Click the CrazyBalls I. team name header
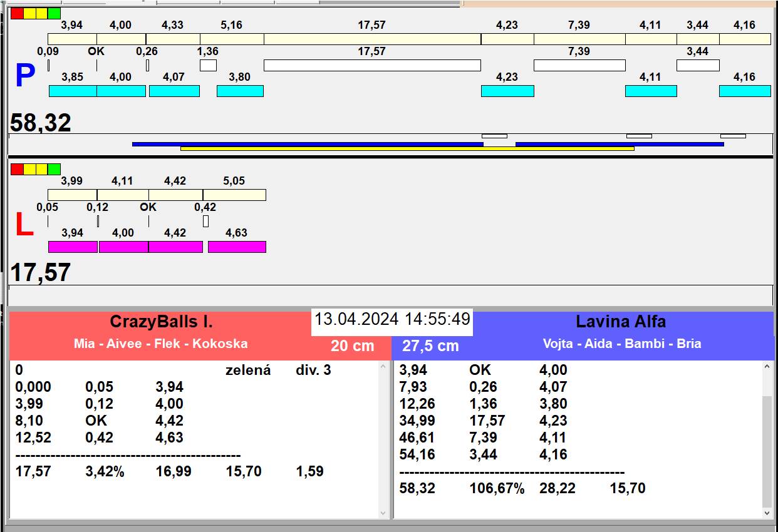 coord(161,322)
